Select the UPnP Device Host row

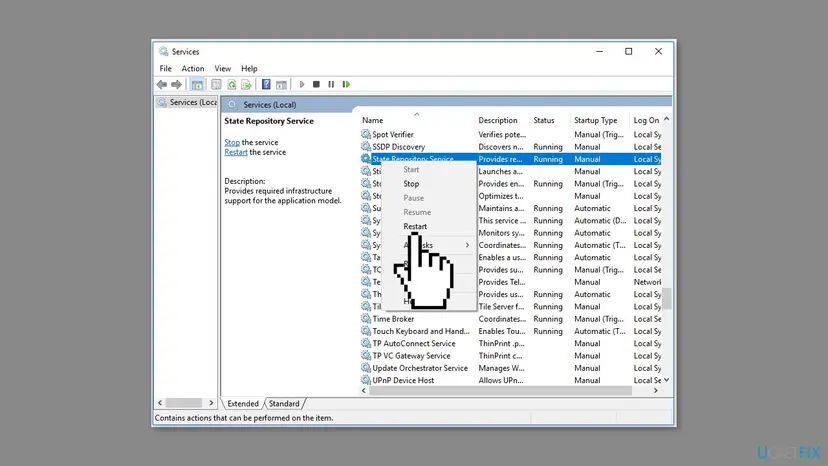[x=511, y=380]
